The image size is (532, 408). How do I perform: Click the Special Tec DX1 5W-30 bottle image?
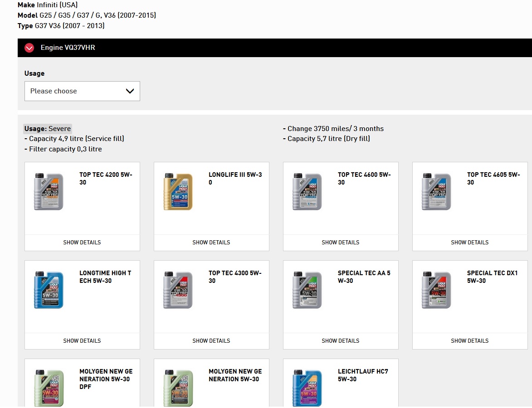coord(437,290)
